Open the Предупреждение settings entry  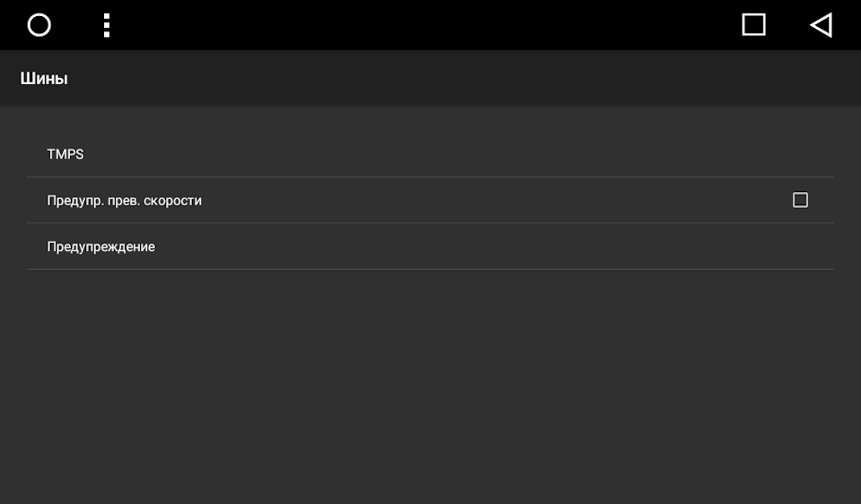(x=430, y=247)
